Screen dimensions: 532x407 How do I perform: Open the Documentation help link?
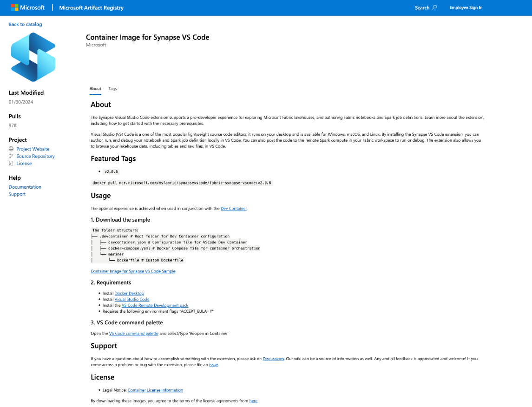tap(25, 187)
